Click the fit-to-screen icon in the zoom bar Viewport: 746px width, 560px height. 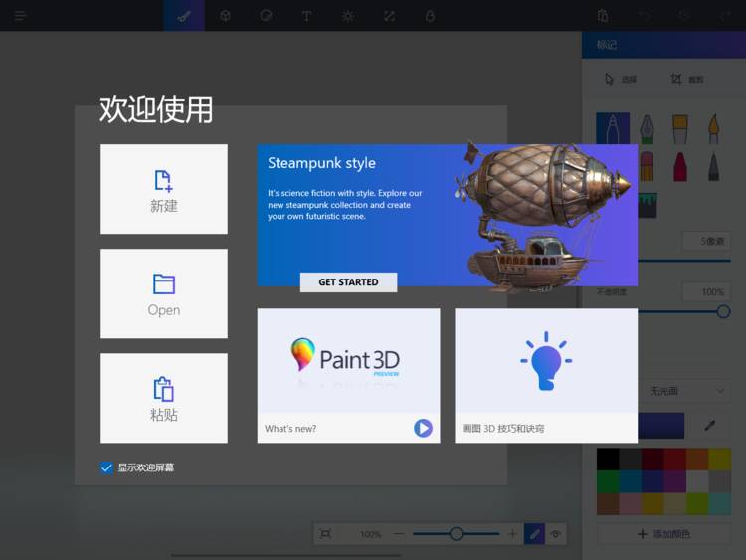(325, 534)
